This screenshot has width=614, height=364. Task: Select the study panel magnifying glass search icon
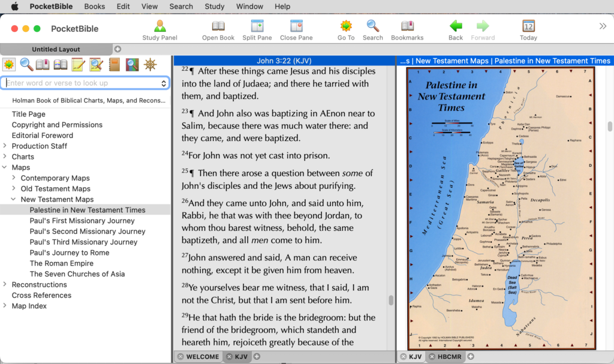pyautogui.click(x=26, y=64)
